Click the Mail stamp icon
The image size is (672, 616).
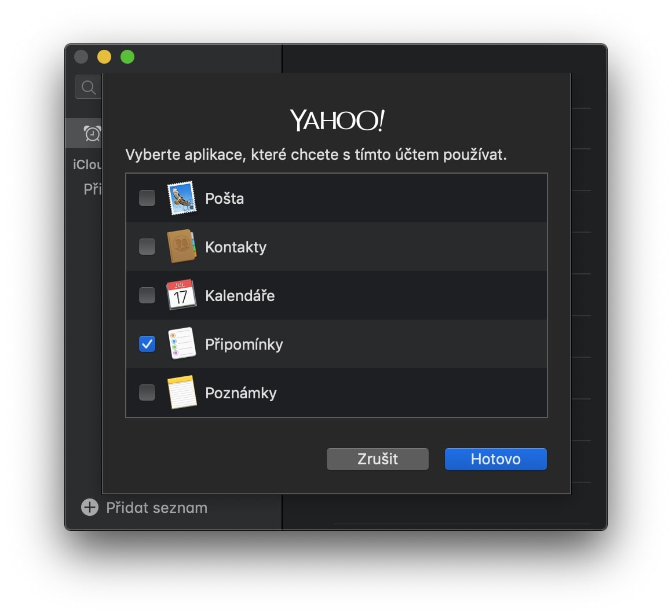tap(182, 199)
